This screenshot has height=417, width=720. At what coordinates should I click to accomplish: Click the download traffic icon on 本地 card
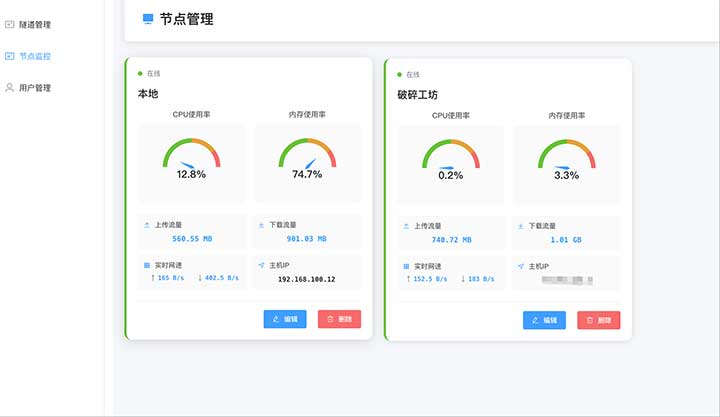click(261, 225)
